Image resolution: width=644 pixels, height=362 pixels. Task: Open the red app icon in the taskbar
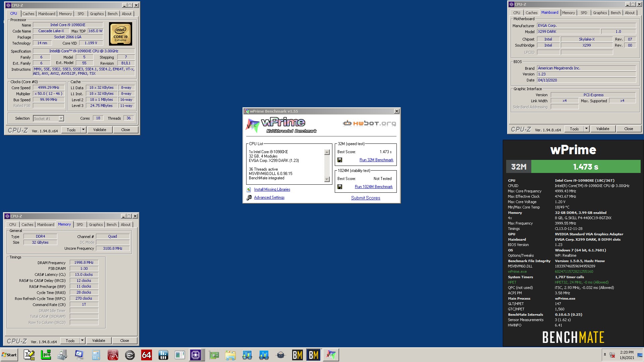tap(113, 355)
